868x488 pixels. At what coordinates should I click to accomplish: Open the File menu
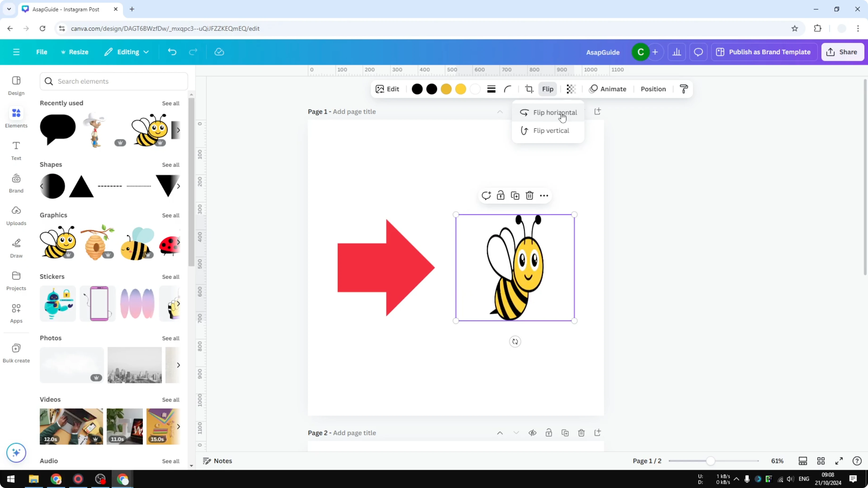tap(42, 52)
